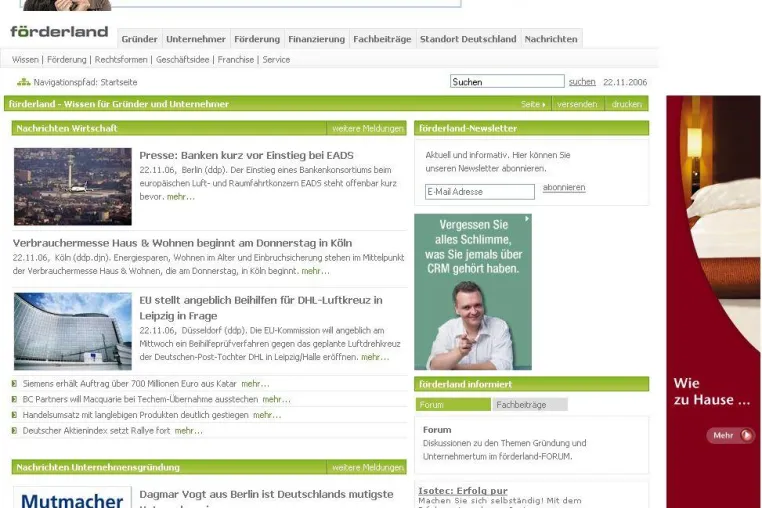Click the Mutmacher logo thumbnail

[x=73, y=497]
